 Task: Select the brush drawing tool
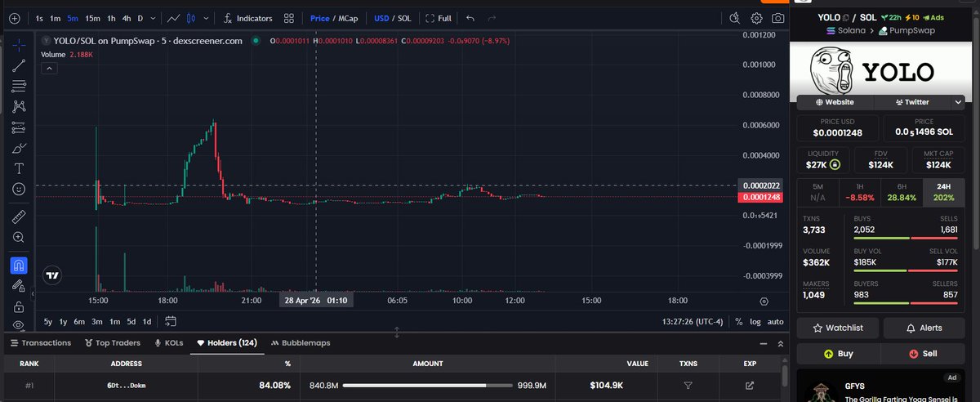(18, 148)
